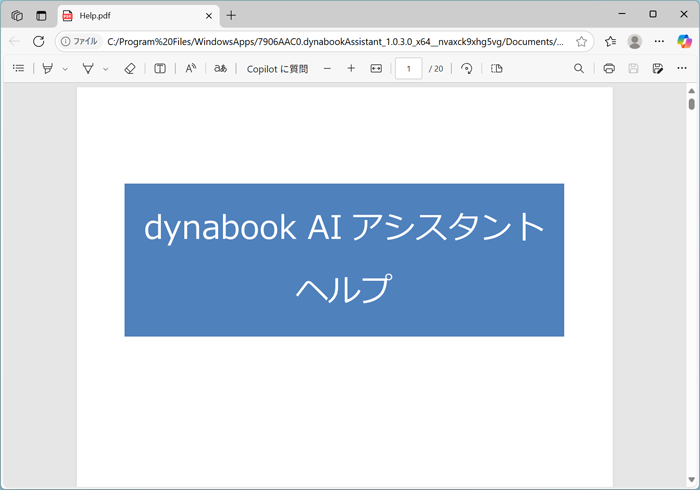This screenshot has height=490, width=700.
Task: Click the Save as icon
Action: click(658, 68)
